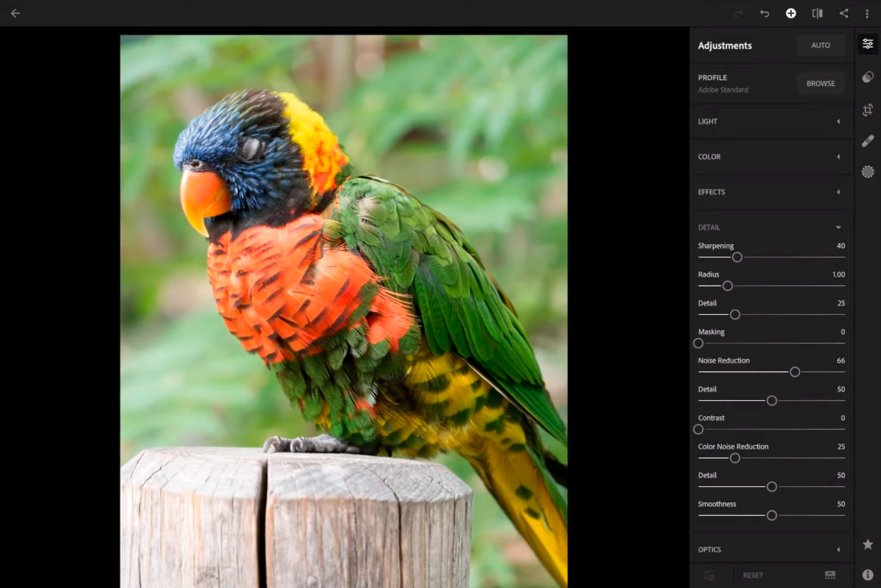The width and height of the screenshot is (881, 588).
Task: Open the share icon
Action: 844,13
